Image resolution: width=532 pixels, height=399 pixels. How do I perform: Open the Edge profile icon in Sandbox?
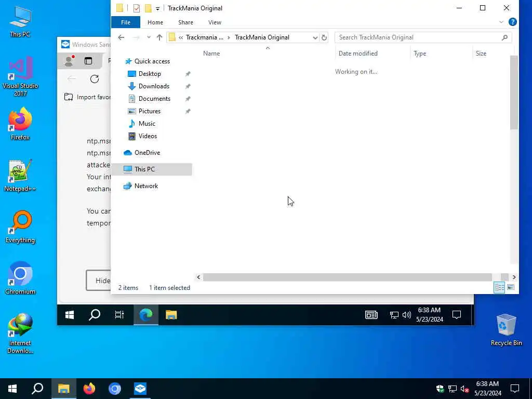[x=69, y=61]
